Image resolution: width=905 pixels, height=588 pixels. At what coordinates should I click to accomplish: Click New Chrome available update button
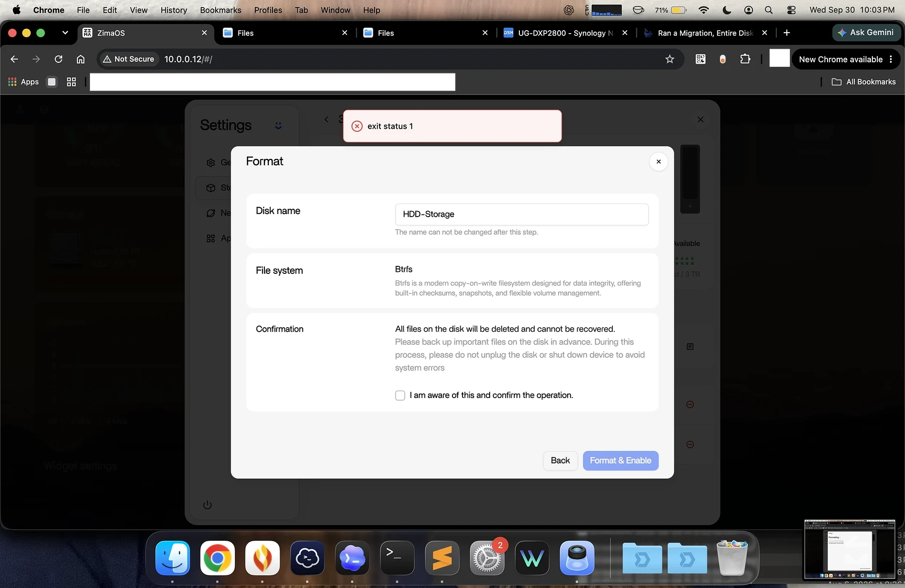click(846, 59)
